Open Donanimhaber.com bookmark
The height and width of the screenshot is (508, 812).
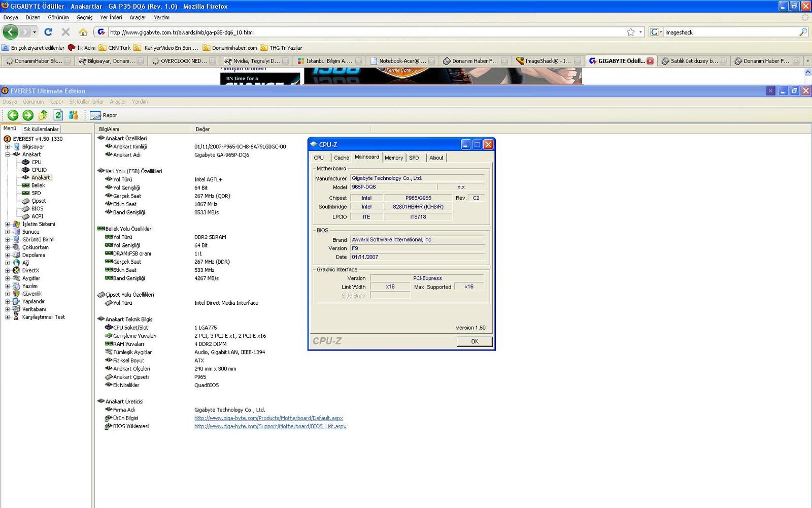[x=230, y=48]
